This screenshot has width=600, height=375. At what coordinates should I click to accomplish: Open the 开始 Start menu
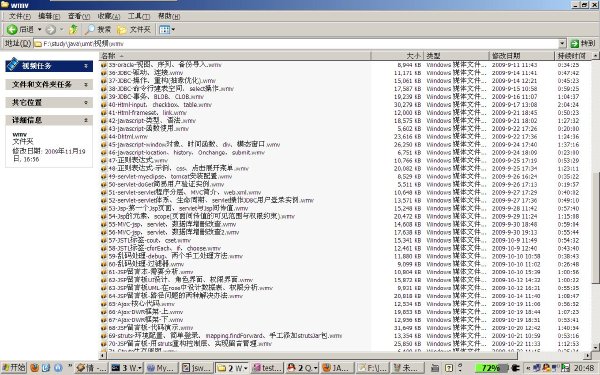14,368
